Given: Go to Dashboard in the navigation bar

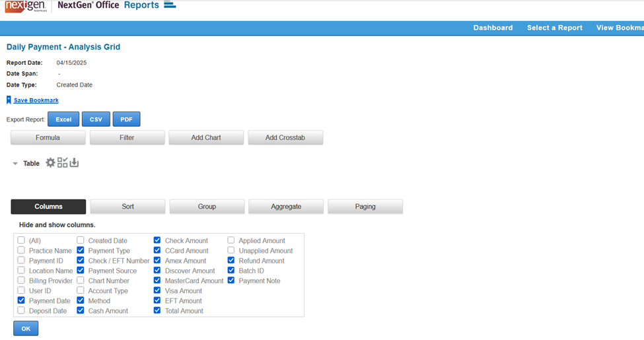Looking at the screenshot, I should click(493, 28).
